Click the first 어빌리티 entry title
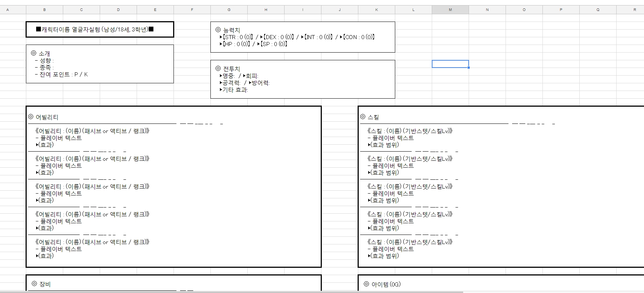Viewport: 644px width, 293px height. 92,131
